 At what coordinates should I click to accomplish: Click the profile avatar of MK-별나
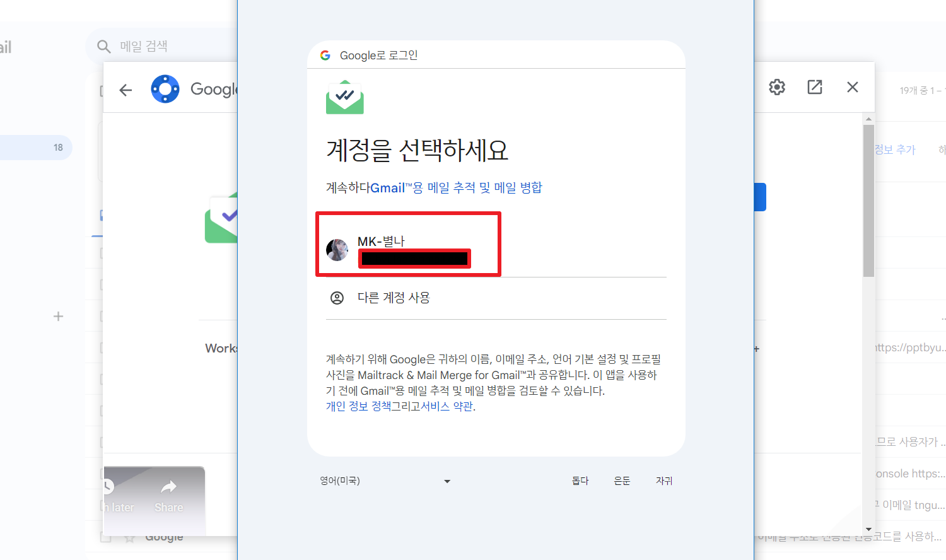click(337, 250)
